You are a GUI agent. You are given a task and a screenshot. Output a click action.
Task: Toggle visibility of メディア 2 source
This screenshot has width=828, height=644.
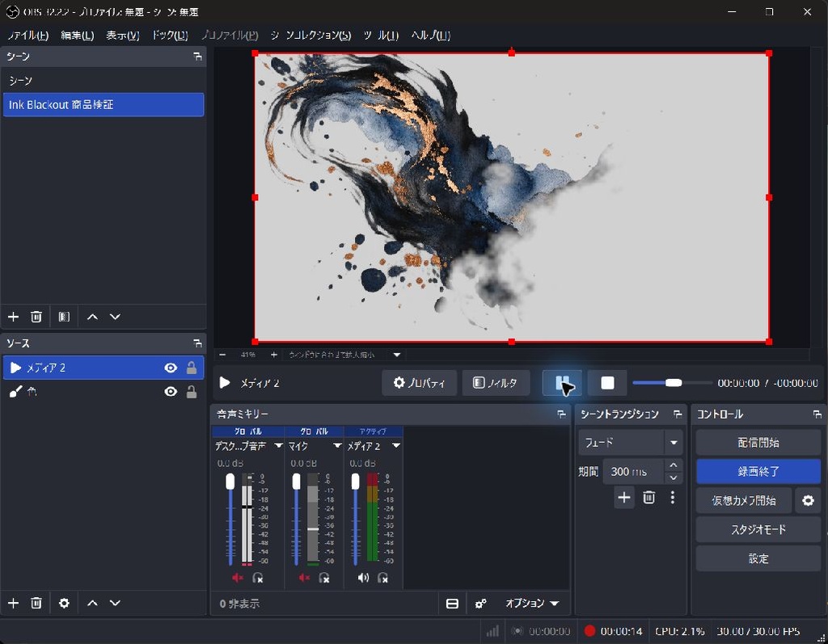pyautogui.click(x=171, y=368)
